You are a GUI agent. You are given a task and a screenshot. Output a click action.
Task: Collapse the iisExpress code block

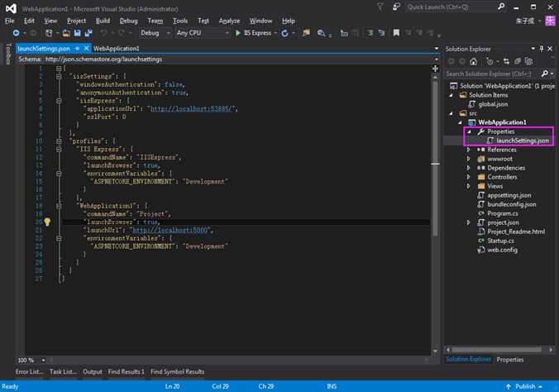[x=59, y=101]
